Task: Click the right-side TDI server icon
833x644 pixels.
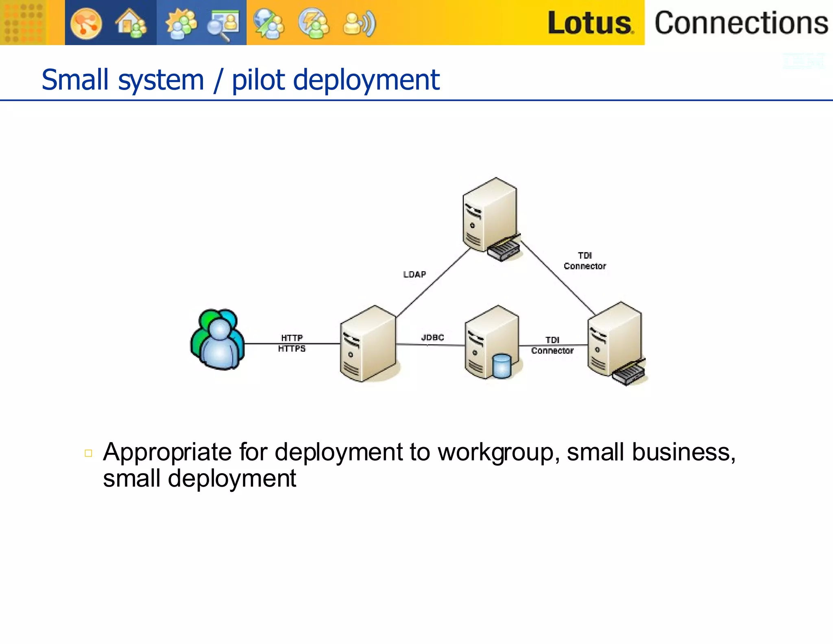Action: pos(617,344)
